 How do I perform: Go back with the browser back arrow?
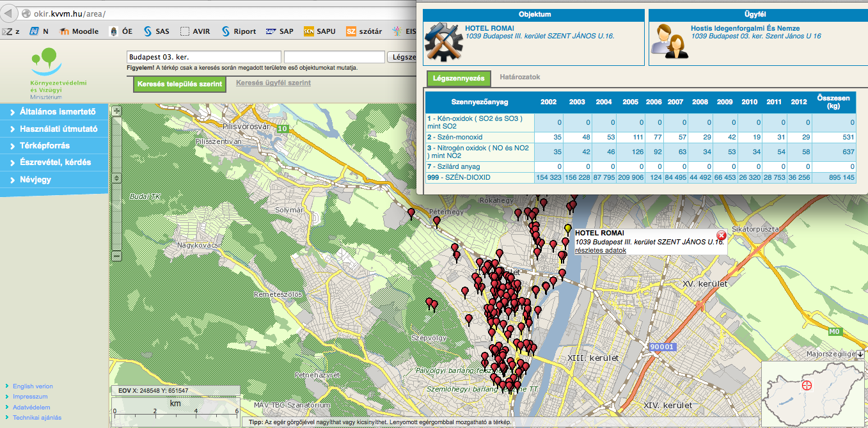pos(9,13)
